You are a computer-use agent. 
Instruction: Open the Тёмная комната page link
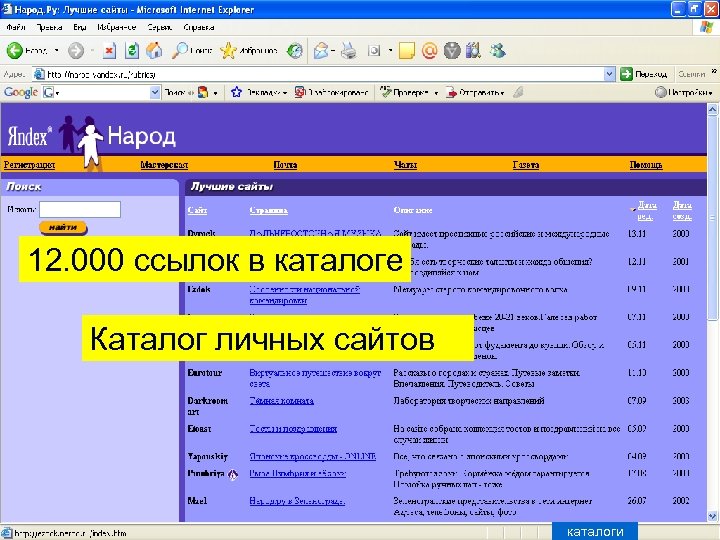281,401
